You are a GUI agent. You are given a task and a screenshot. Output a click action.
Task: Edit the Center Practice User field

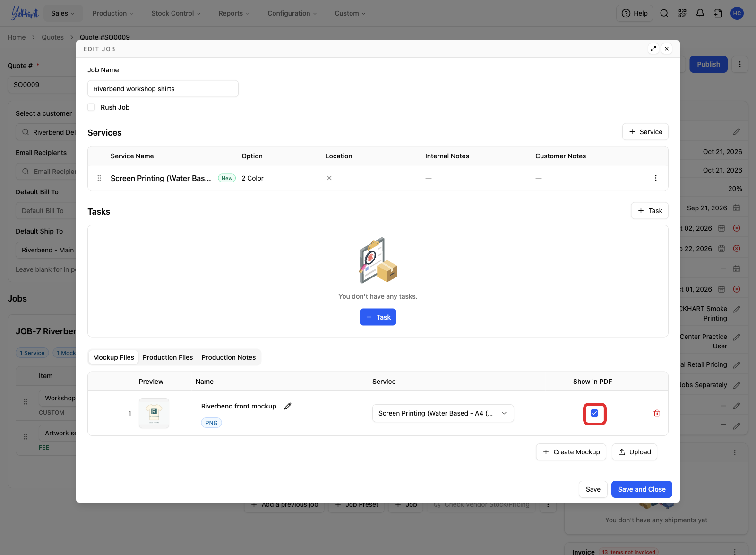(737, 337)
